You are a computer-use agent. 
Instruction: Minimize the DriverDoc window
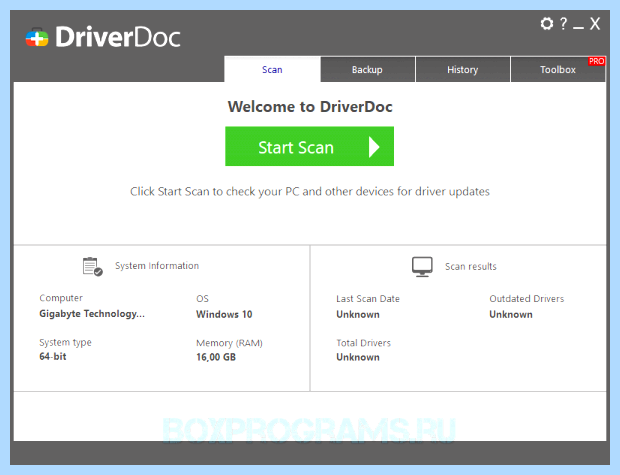tap(578, 27)
